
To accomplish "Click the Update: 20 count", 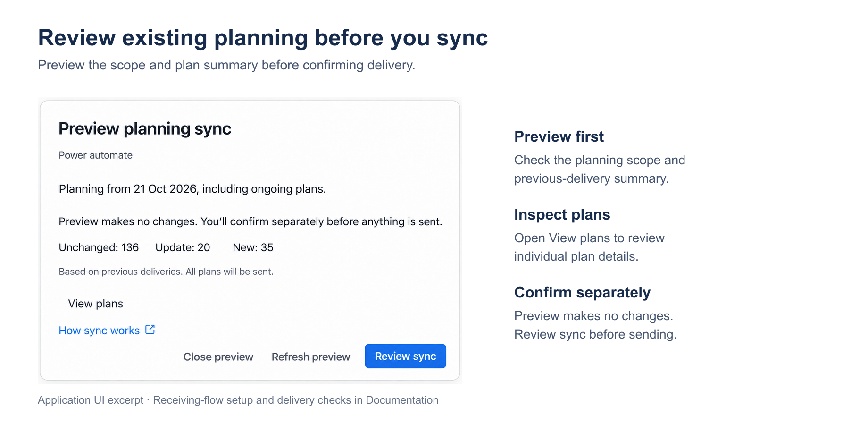I will (x=183, y=247).
